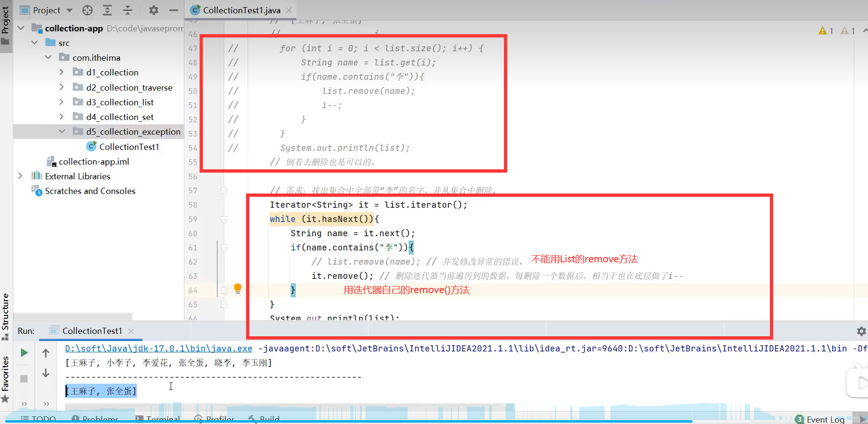The width and height of the screenshot is (868, 424).
Task: Open the Event Log
Action: coord(820,419)
